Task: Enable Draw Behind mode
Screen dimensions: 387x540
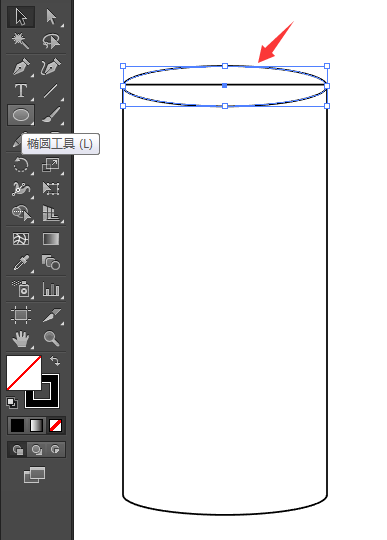Action: [x=36, y=450]
